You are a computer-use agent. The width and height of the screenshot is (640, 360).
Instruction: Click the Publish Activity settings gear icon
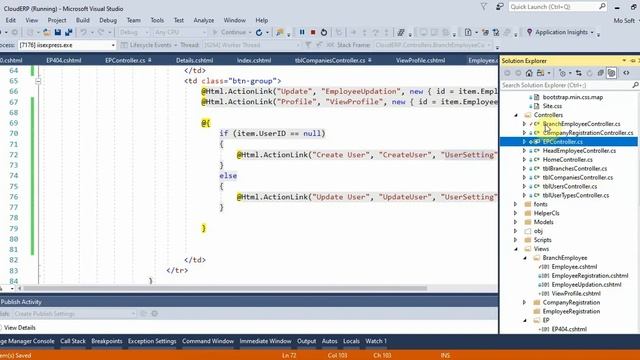click(154, 313)
